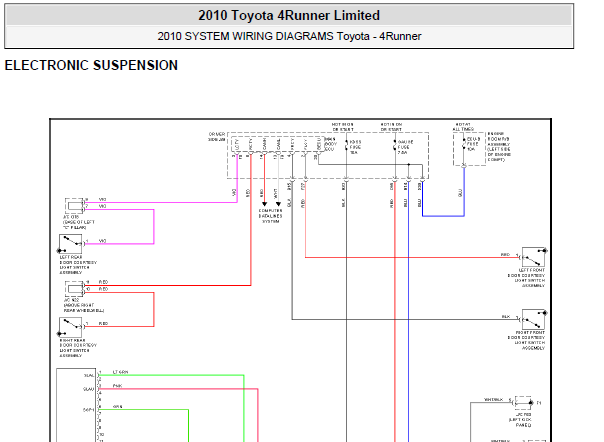Click the left front door courtesy switch symbol

533,257
